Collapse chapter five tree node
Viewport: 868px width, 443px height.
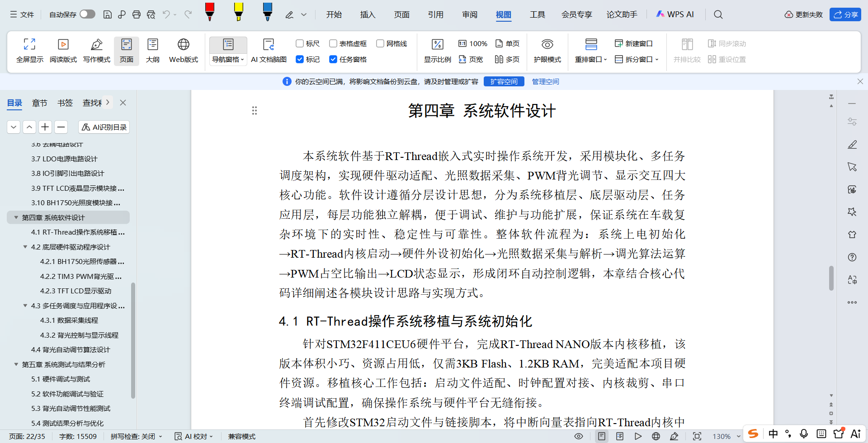click(16, 364)
